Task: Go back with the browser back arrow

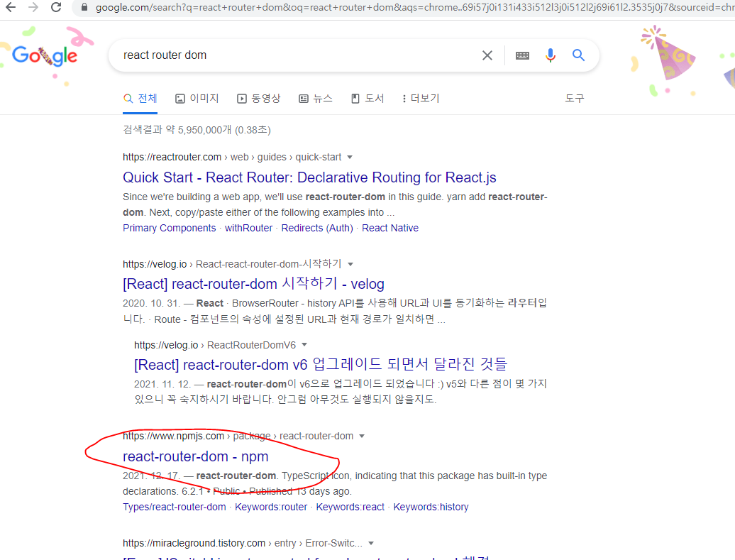Action: click(x=11, y=7)
